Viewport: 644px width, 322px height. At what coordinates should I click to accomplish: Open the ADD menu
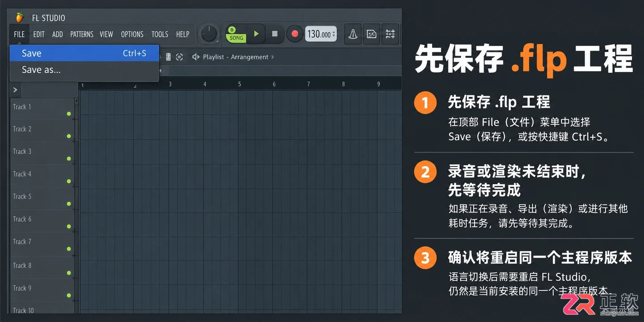58,34
